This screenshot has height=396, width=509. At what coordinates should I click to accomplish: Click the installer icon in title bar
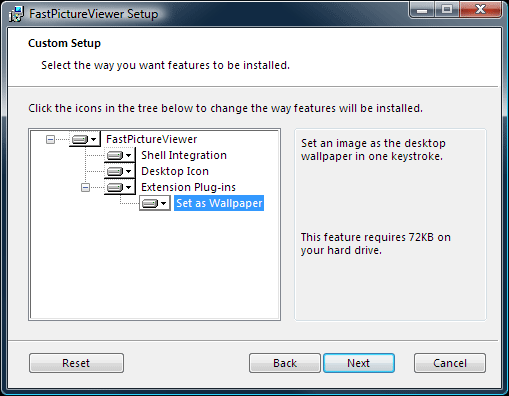[x=16, y=14]
